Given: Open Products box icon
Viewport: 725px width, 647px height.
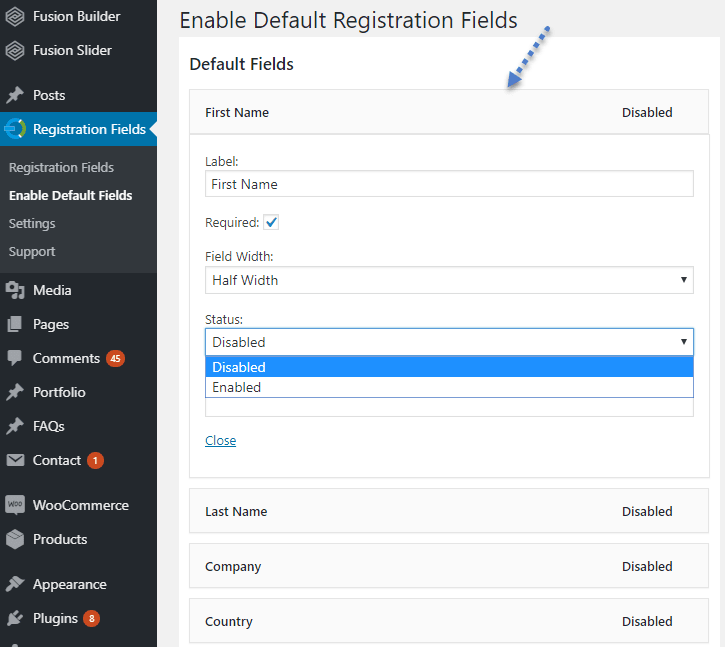Looking at the screenshot, I should (x=15, y=539).
